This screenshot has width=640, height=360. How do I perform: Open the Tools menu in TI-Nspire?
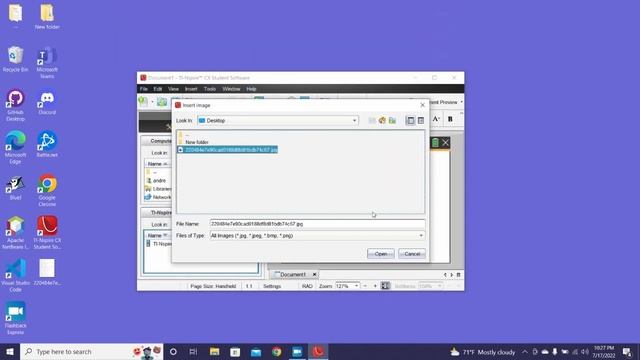point(210,89)
